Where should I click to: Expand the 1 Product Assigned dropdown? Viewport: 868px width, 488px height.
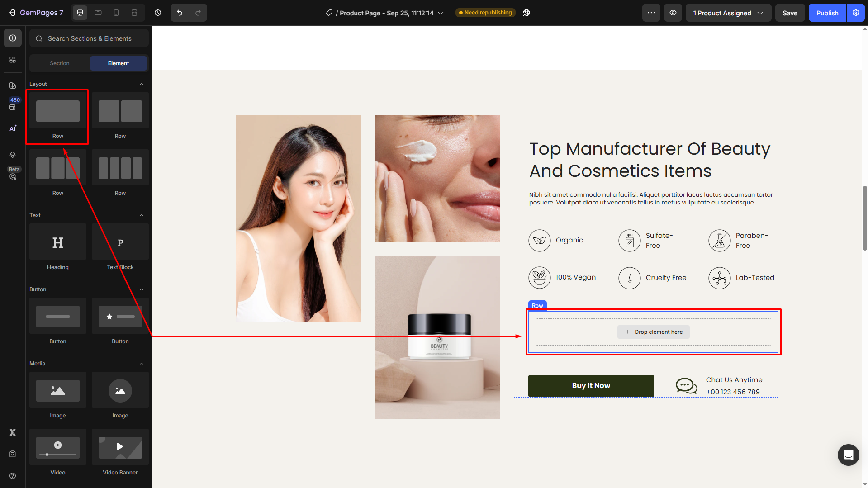coord(728,13)
